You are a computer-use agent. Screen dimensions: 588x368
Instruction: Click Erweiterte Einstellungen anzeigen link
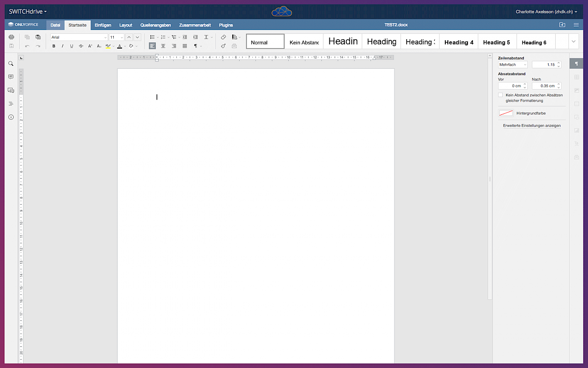coord(532,126)
